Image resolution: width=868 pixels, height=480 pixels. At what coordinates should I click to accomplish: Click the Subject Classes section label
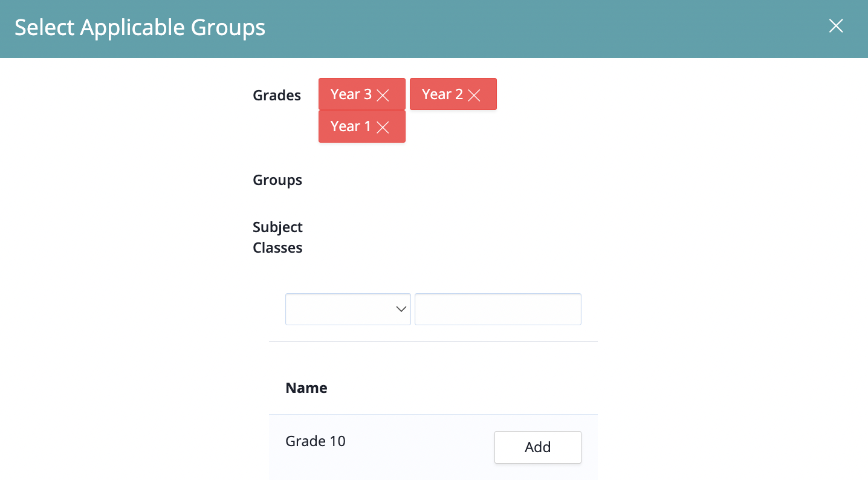click(x=277, y=238)
